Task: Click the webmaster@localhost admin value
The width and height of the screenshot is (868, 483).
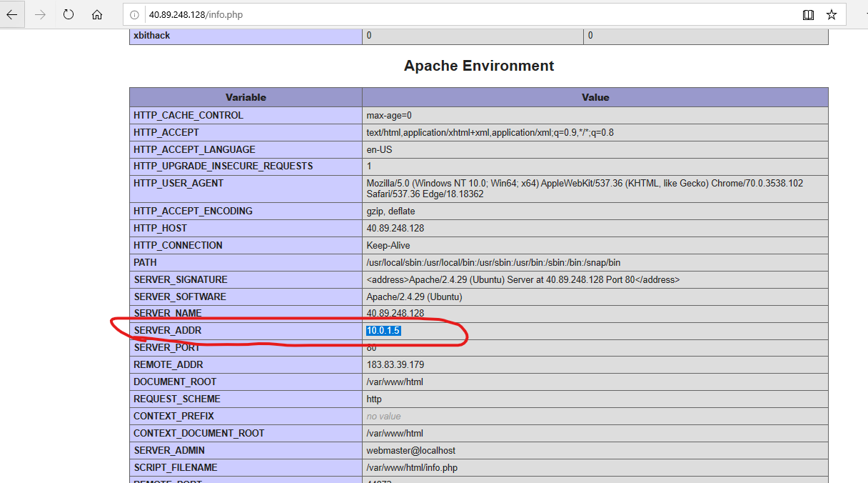Action: 411,450
